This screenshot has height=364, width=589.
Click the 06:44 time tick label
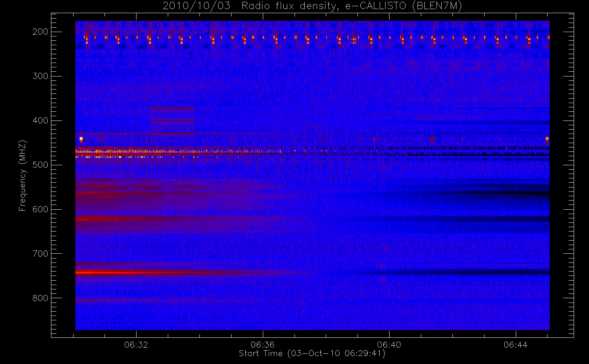click(x=515, y=345)
